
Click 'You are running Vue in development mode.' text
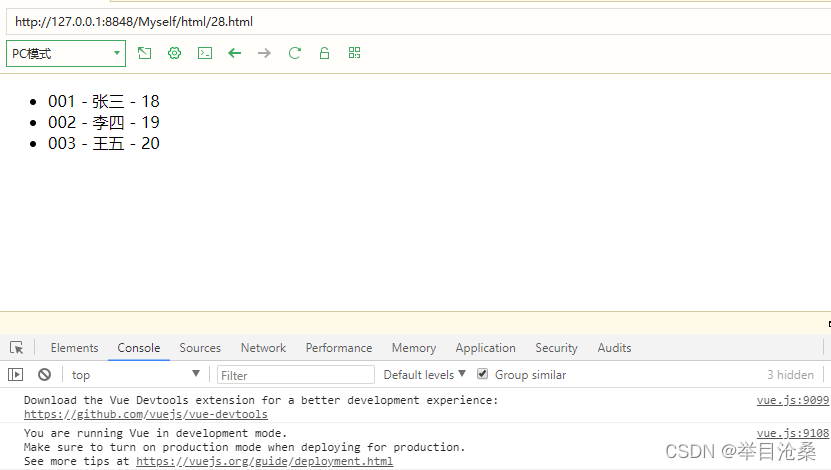pyautogui.click(x=155, y=433)
